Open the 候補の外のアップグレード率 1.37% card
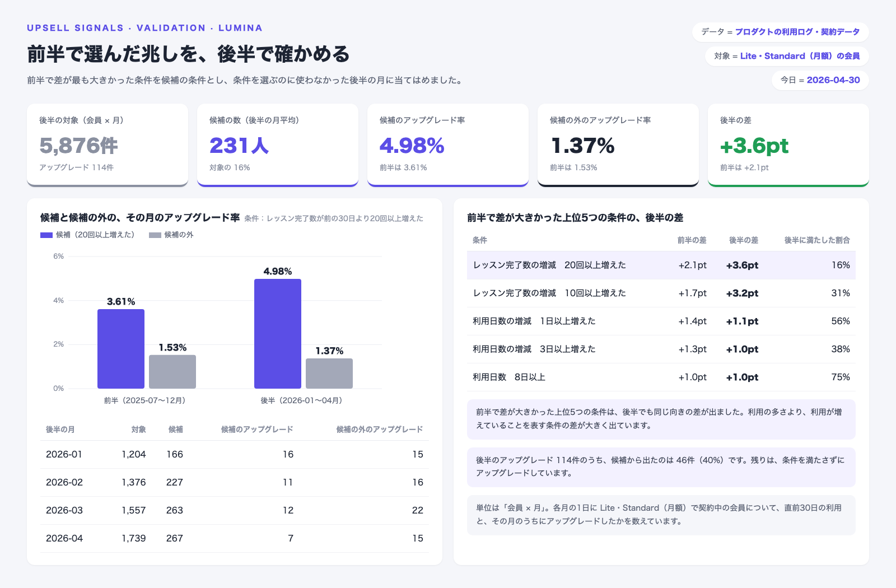Viewport: 896px width, 588px height. point(618,145)
